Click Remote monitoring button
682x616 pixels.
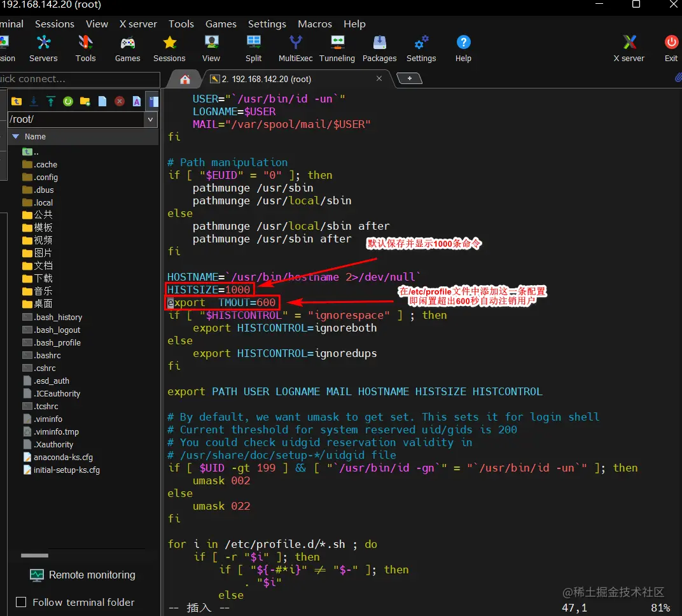pyautogui.click(x=83, y=575)
